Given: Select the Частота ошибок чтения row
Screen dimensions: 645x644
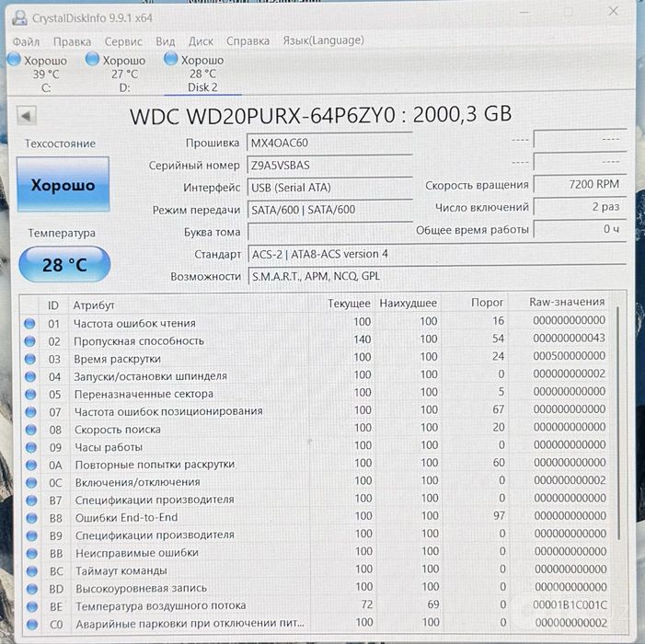Looking at the screenshot, I should [316, 322].
